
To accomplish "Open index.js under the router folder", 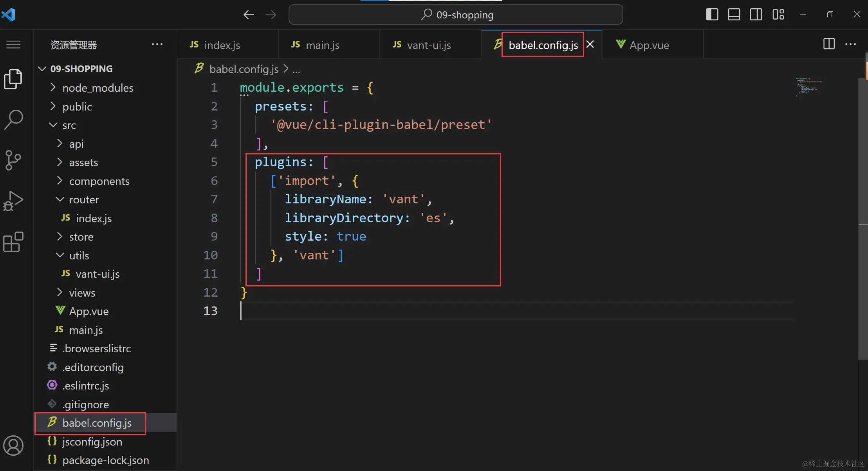I will click(x=105, y=218).
